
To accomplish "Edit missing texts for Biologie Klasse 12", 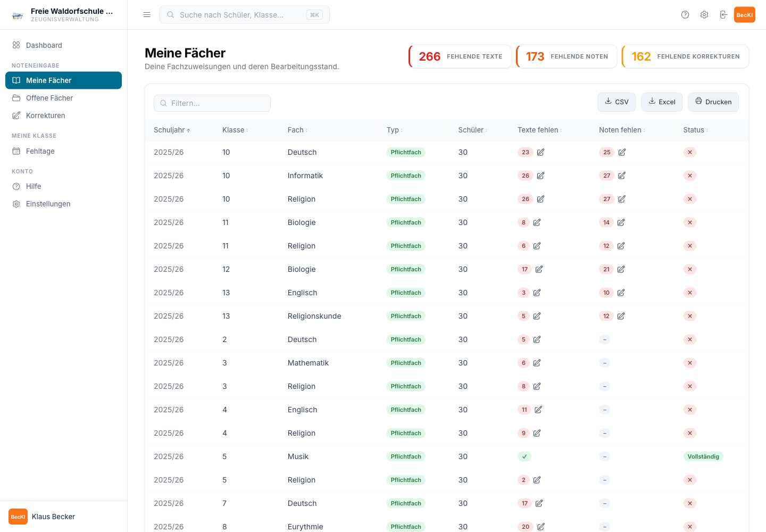I will (539, 269).
